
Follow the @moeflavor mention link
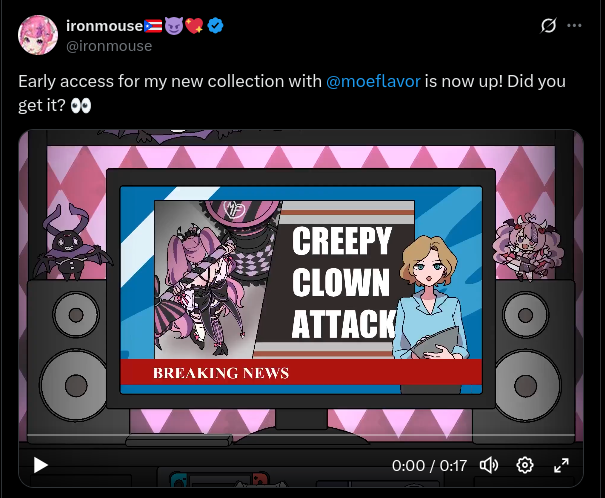(x=373, y=81)
